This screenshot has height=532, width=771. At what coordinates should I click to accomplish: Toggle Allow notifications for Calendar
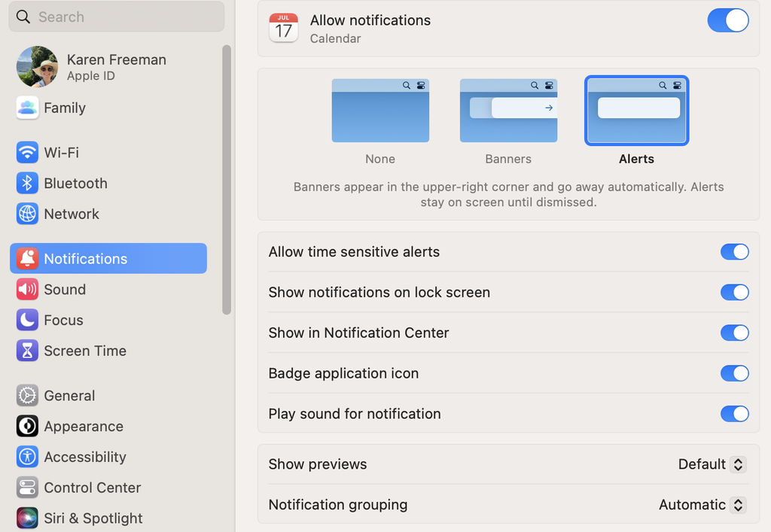tap(727, 20)
